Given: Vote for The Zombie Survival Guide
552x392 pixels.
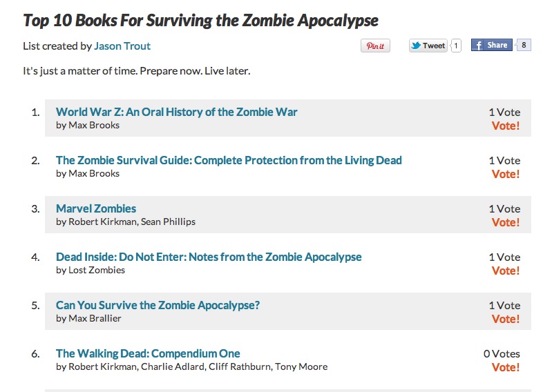Looking at the screenshot, I should click(506, 174).
